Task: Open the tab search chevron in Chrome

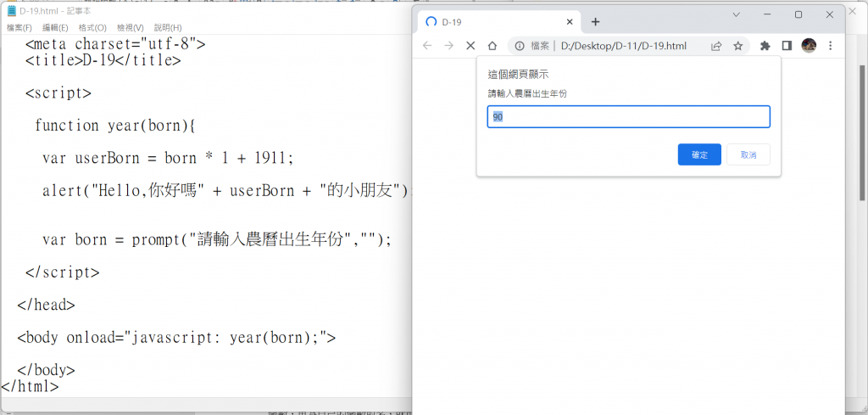Action: click(737, 15)
